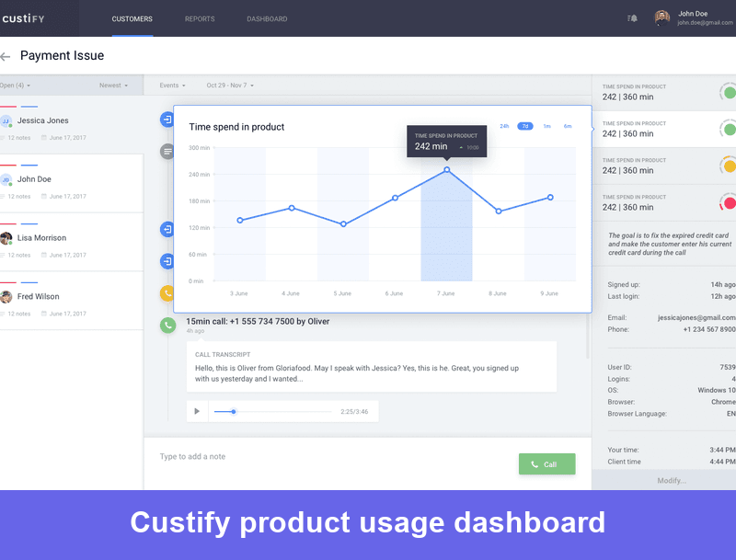Viewport: 736px width, 560px height.
Task: Switch the chart time range to 6m
Action: (x=568, y=125)
